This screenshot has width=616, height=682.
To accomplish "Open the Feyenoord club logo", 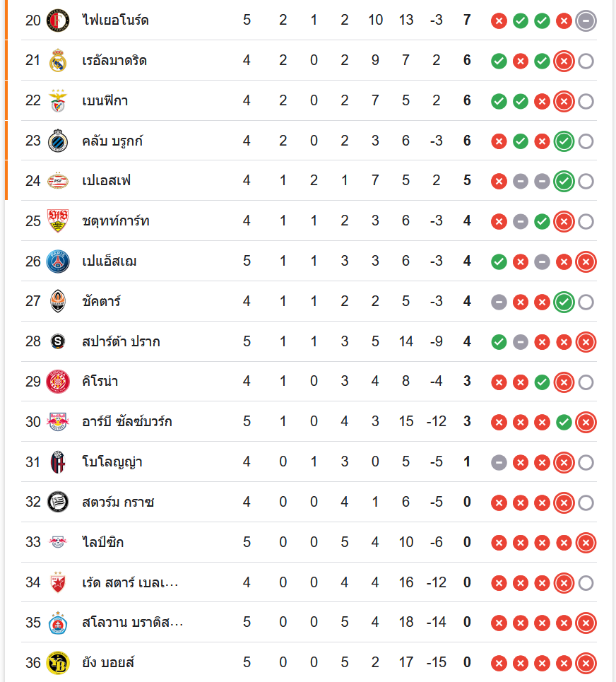I will click(57, 20).
